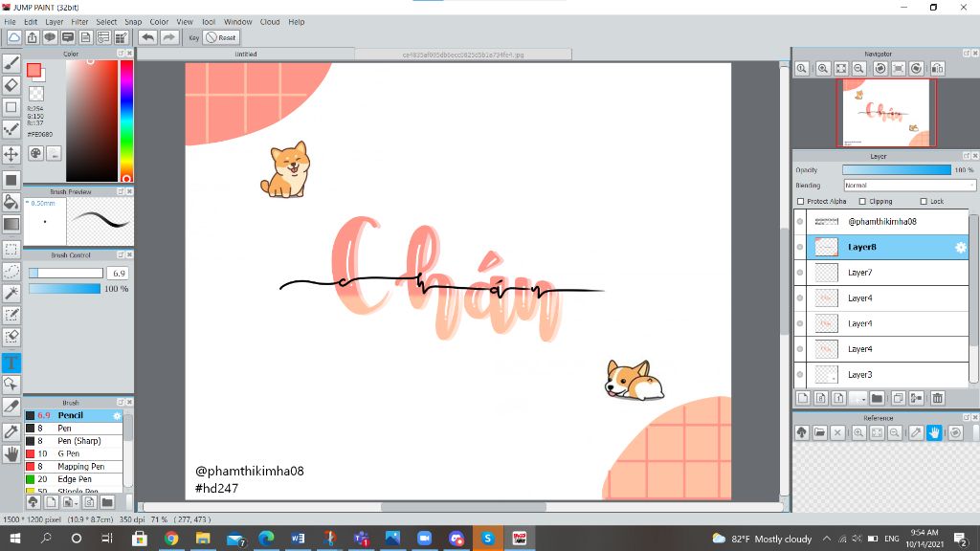The image size is (980, 551).
Task: Select the G Pen brush
Action: click(x=74, y=453)
